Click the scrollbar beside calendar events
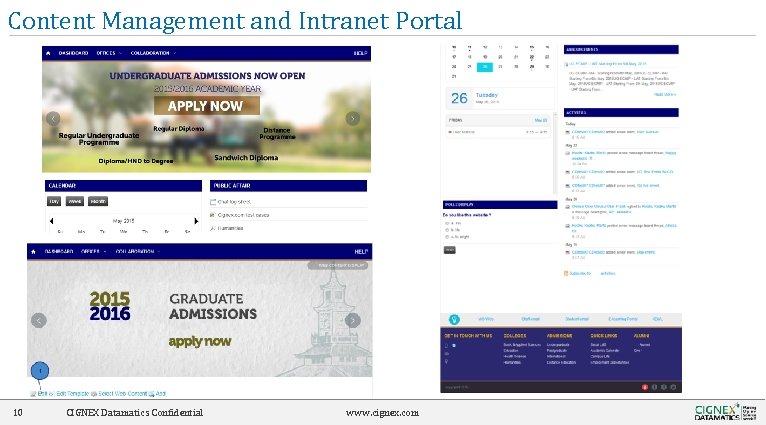Image resolution: width=766 pixels, height=425 pixels. [x=554, y=153]
